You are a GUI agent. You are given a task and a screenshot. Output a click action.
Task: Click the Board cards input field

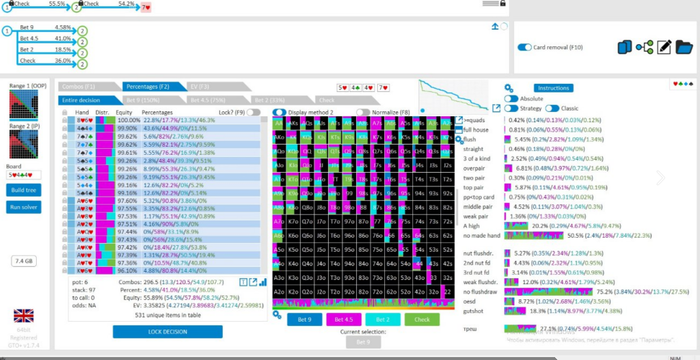point(24,176)
